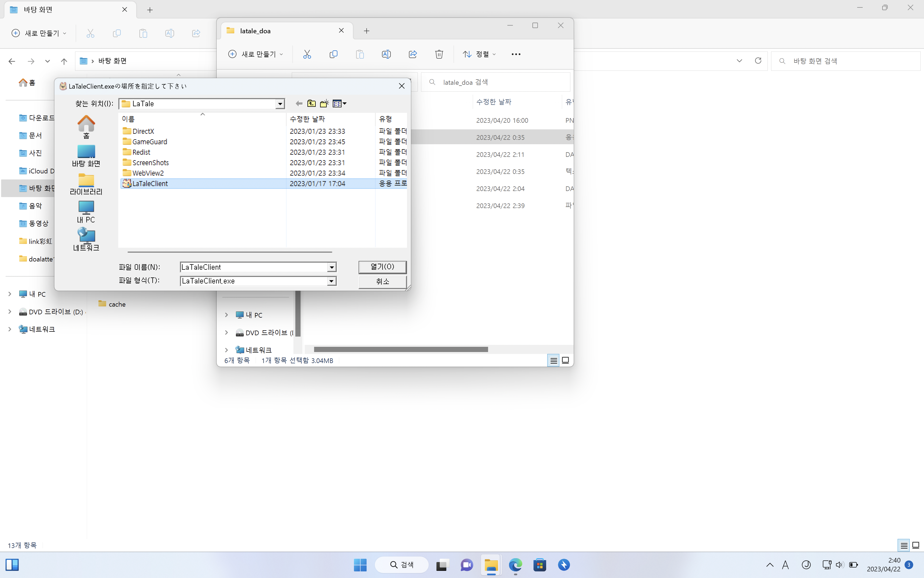This screenshot has height=578, width=924.
Task: Click the 취소 button in the dialog
Action: tap(382, 282)
